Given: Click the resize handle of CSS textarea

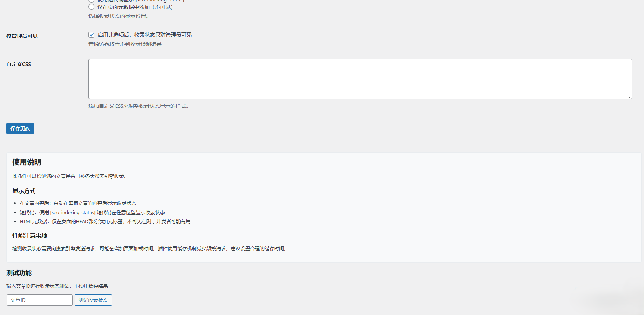Looking at the screenshot, I should pyautogui.click(x=630, y=96).
